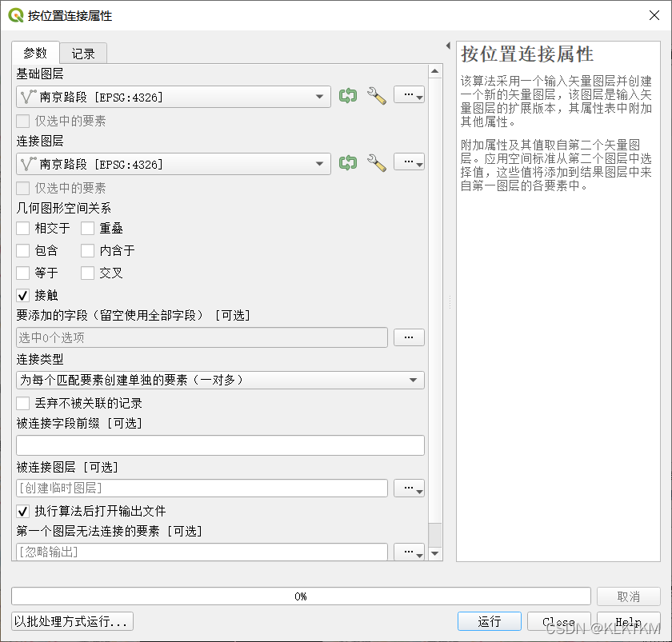This screenshot has width=672, height=642.
Task: Open advanced options wrench for 连接图层
Action: coord(377,163)
